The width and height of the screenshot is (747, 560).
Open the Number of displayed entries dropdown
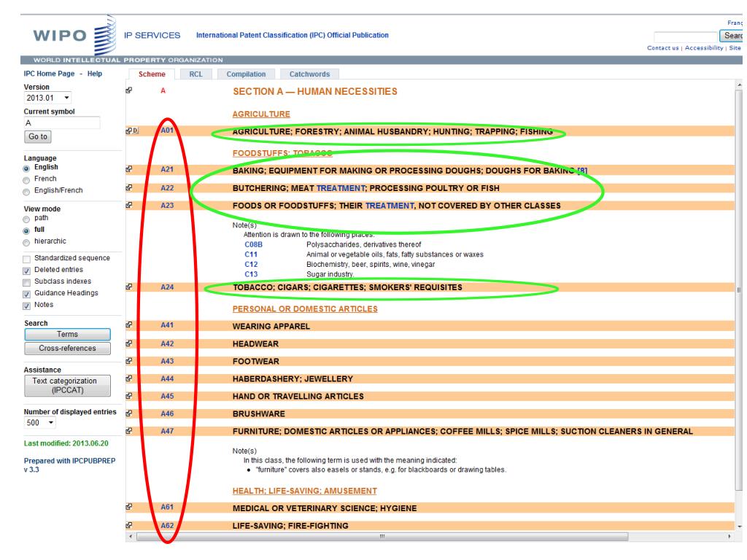coord(39,422)
